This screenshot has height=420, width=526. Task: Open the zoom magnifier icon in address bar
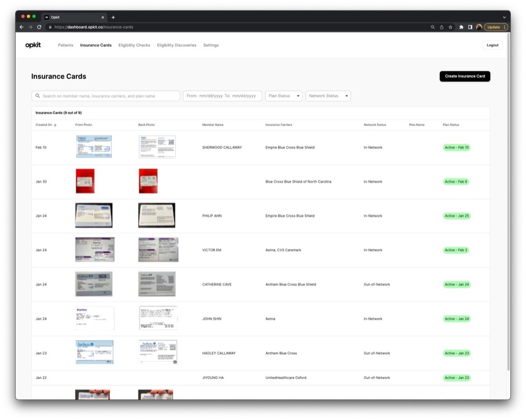(433, 27)
